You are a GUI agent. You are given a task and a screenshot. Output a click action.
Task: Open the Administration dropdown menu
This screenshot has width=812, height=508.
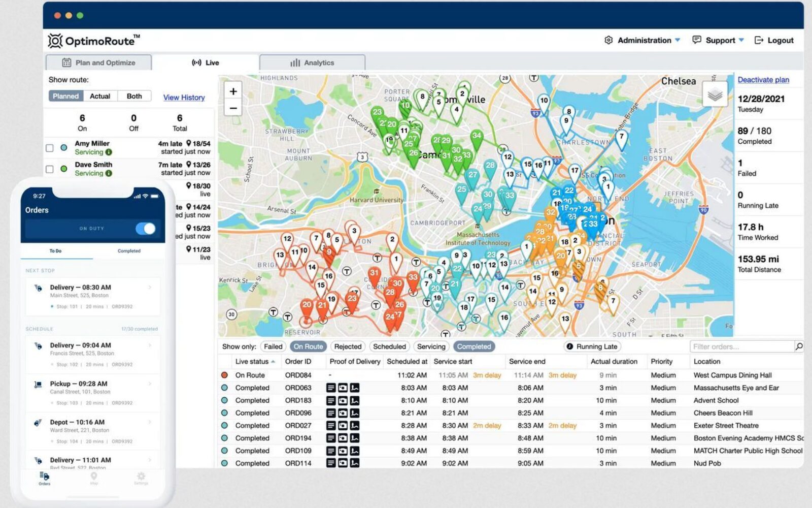(643, 41)
